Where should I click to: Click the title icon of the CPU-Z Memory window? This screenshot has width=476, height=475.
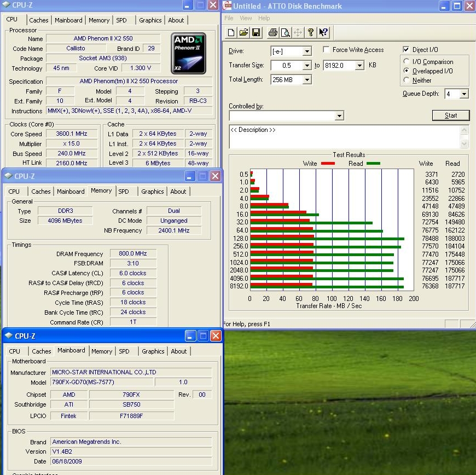(x=8, y=176)
